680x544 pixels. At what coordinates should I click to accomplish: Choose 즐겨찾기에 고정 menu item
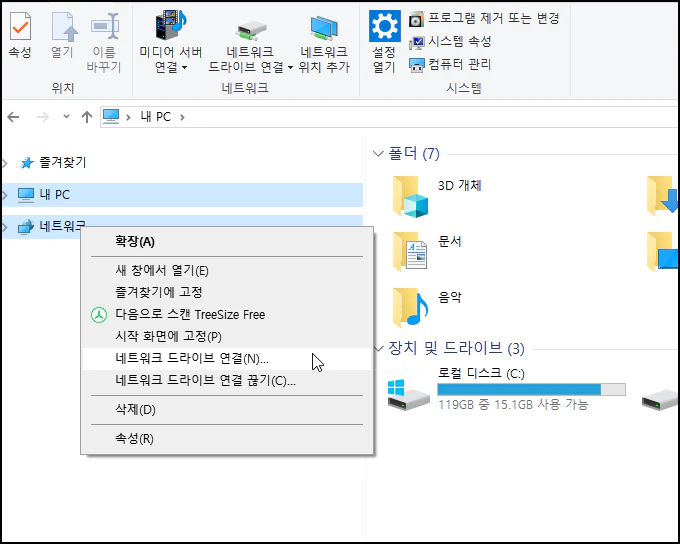click(227, 292)
